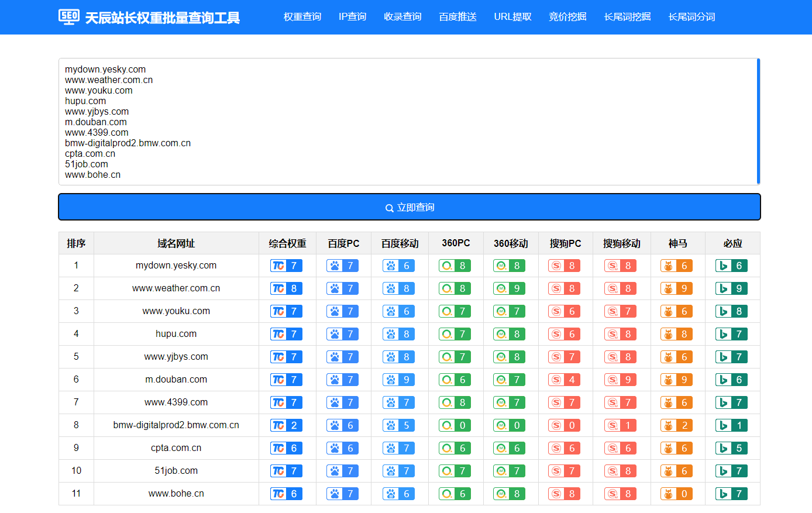Click bmw-digitalprod2.bmw.com.cn table cell
The width and height of the screenshot is (812, 513).
176,425
